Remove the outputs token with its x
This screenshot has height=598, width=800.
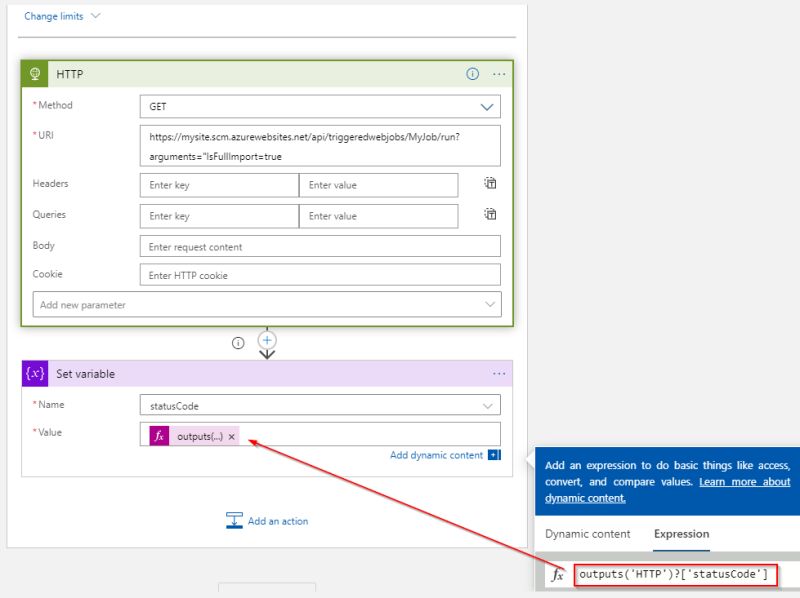click(x=230, y=435)
